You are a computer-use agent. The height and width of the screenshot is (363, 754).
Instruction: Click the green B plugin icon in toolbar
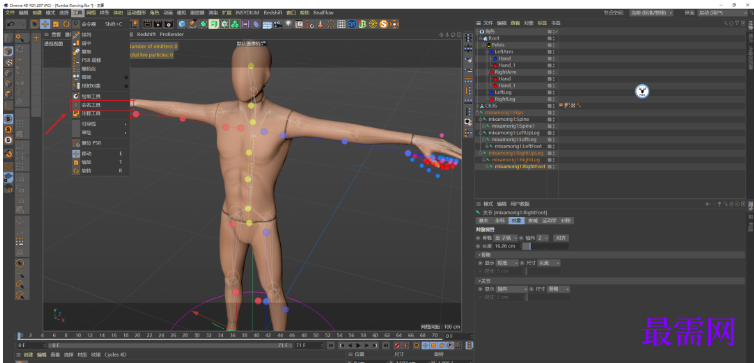click(x=363, y=24)
